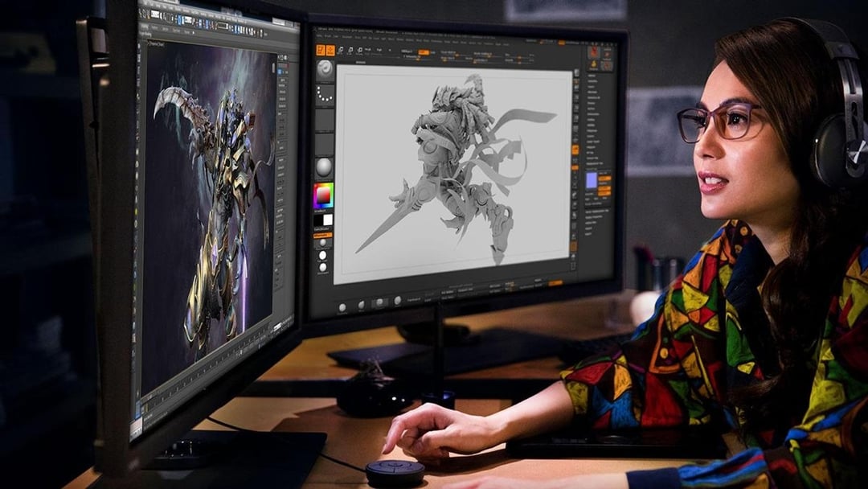Click blue highlighted button in 3ds Max command panel
868x489 pixels.
[280, 70]
